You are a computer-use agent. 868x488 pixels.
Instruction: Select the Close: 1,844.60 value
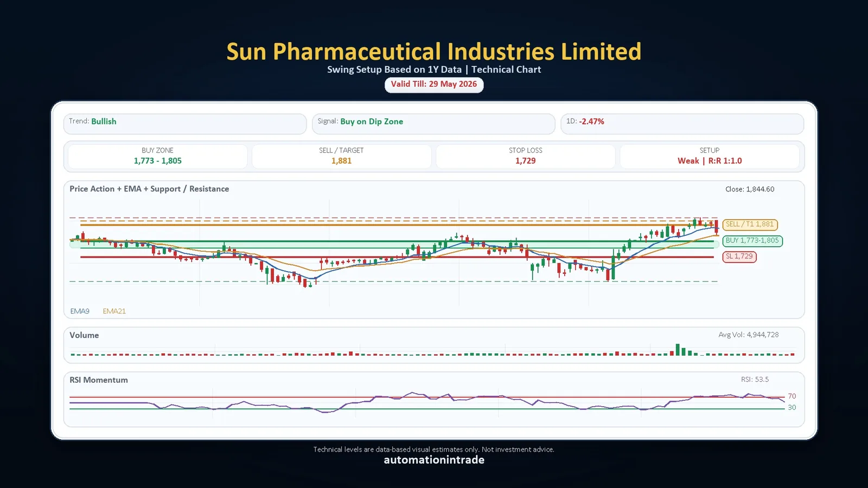point(750,189)
